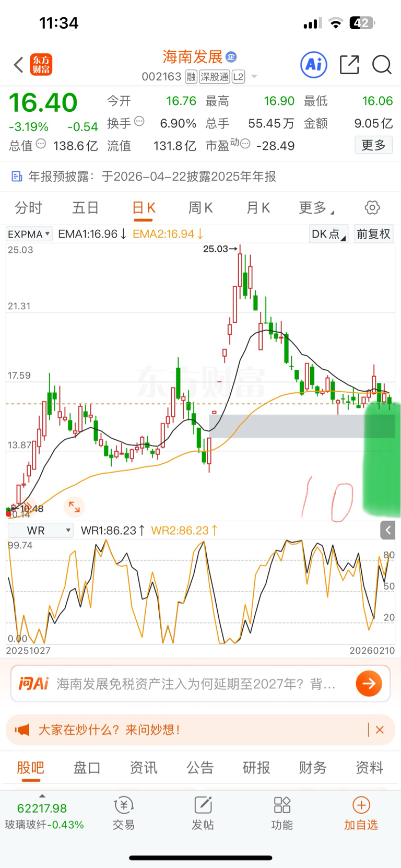Switch to the 分时 chart tab
401x868 pixels.
tap(28, 208)
